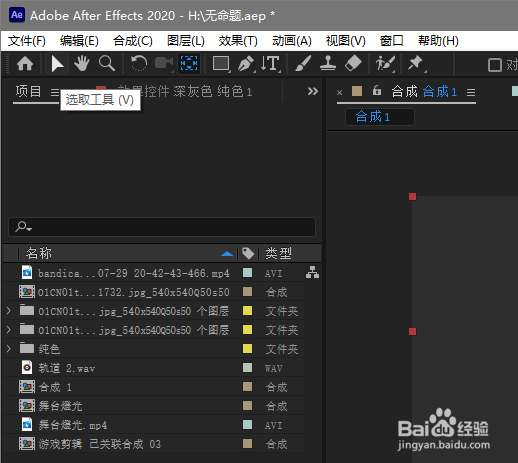Expand the 纯色 folder

[9, 349]
